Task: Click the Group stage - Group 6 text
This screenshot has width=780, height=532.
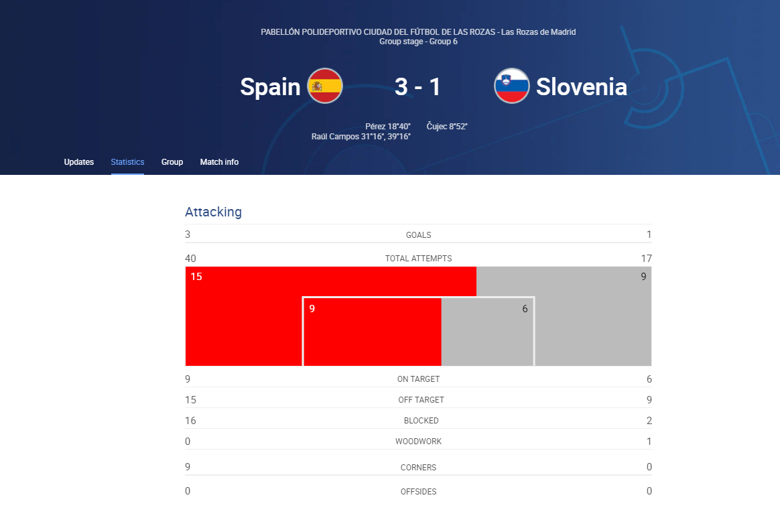Action: click(x=418, y=42)
